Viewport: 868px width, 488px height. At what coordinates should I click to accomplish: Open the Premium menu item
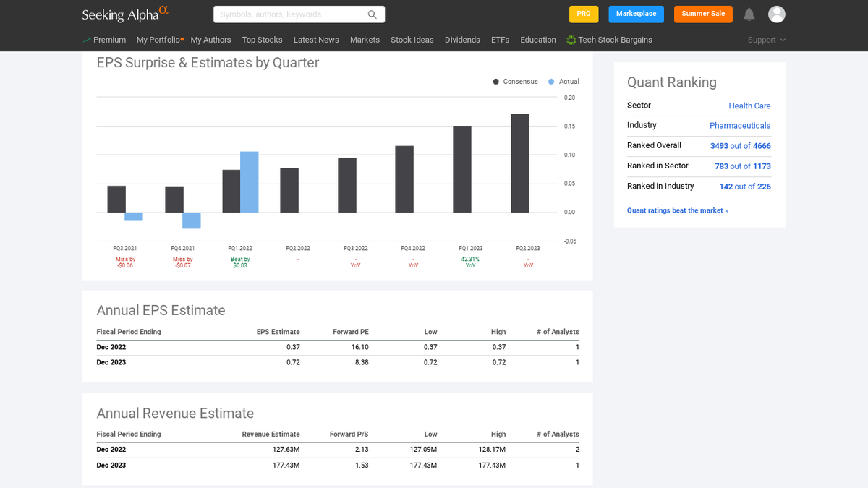[109, 40]
